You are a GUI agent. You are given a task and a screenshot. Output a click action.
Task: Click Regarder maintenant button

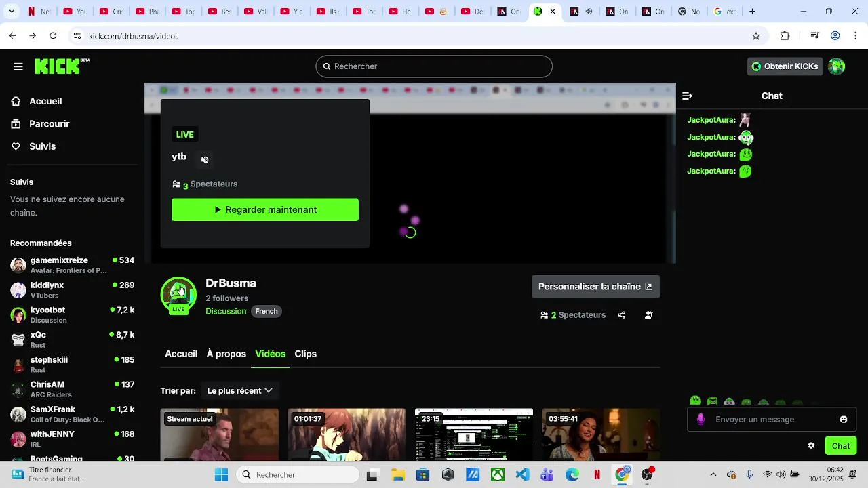click(265, 210)
